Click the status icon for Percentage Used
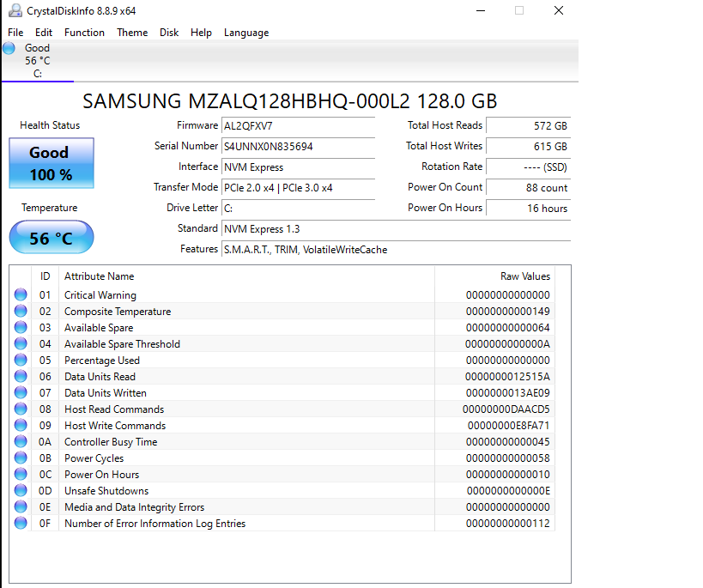The width and height of the screenshot is (703, 588). tap(21, 361)
